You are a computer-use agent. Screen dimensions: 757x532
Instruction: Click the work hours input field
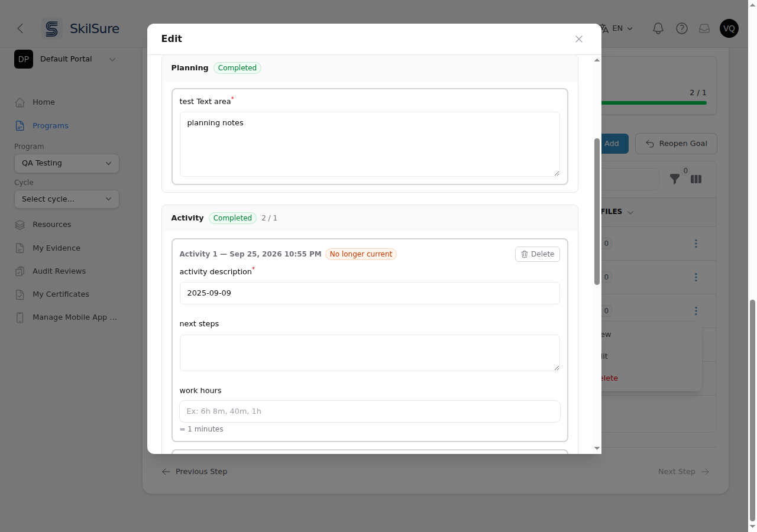(370, 411)
